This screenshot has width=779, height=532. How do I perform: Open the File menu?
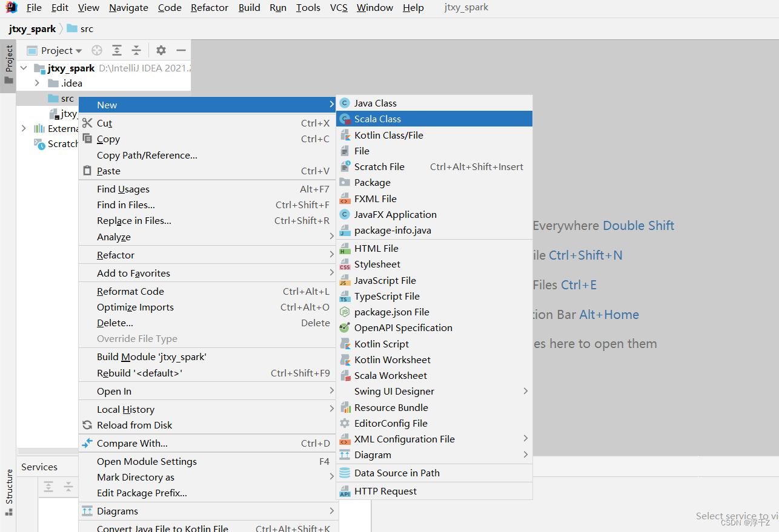click(34, 8)
